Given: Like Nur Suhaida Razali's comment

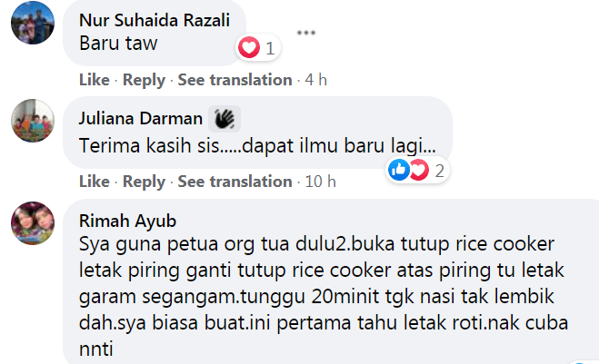Looking at the screenshot, I should point(94,80).
